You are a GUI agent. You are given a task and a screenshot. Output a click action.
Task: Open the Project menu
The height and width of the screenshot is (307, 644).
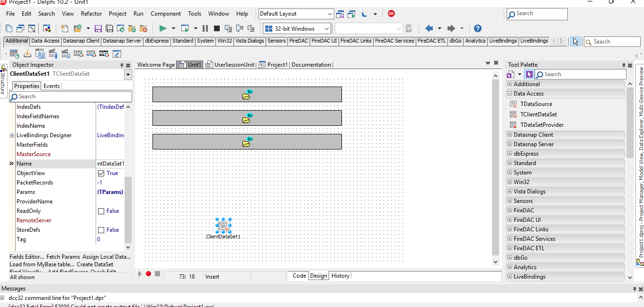[x=117, y=14]
